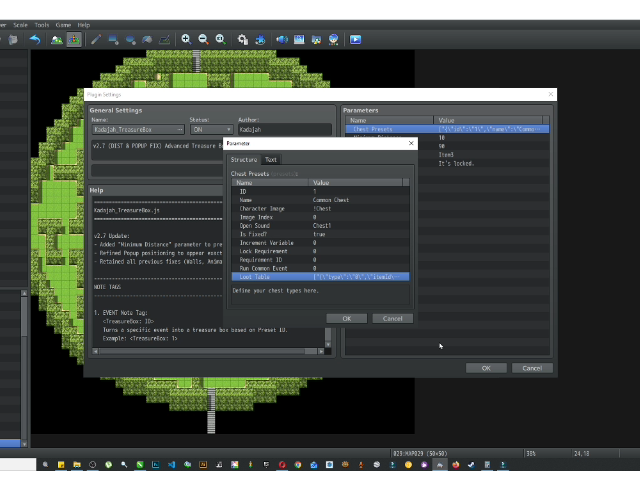Close the Parameter dialog with X
640x480 pixels.
click(411, 143)
